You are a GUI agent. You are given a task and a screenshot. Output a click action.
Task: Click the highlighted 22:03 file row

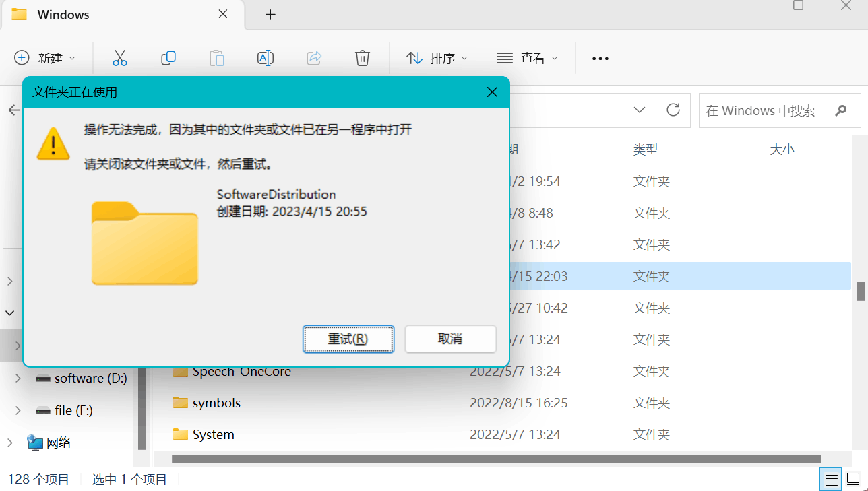(x=681, y=276)
